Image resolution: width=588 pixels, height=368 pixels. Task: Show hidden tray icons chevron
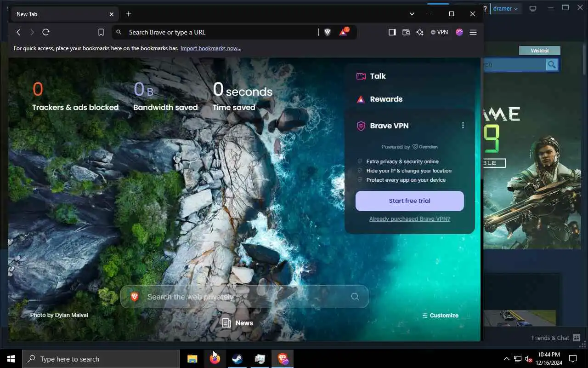point(507,359)
